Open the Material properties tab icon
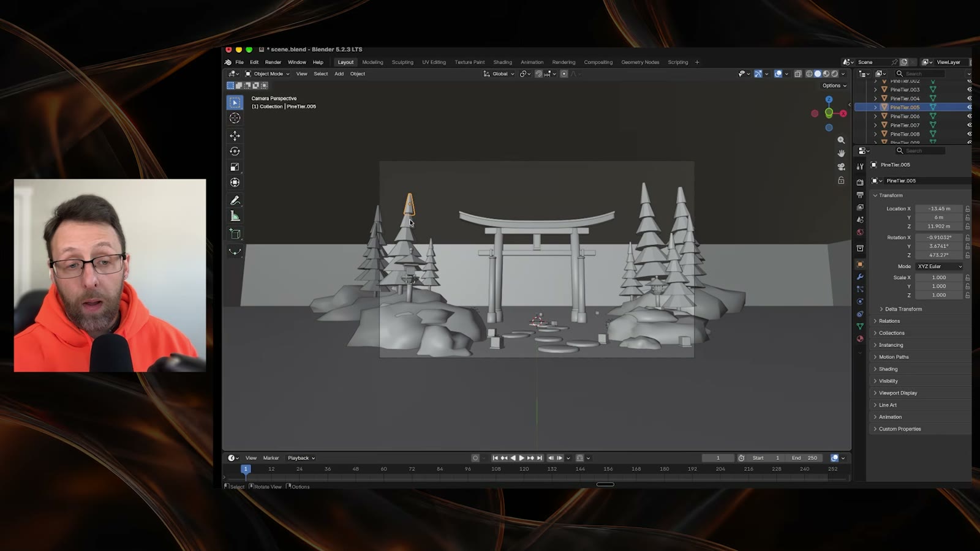980x551 pixels. (860, 339)
